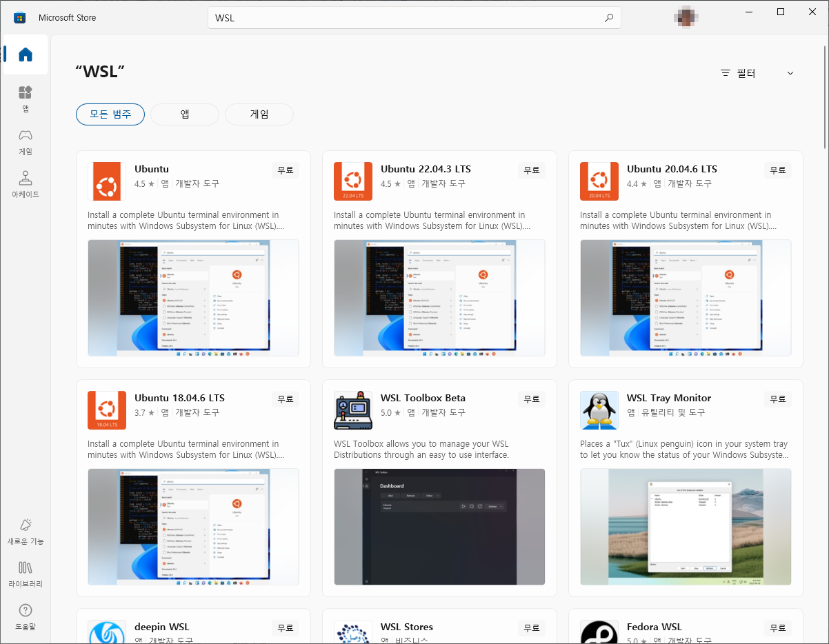Open the user profile avatar
This screenshot has height=644, width=829.
[x=687, y=17]
